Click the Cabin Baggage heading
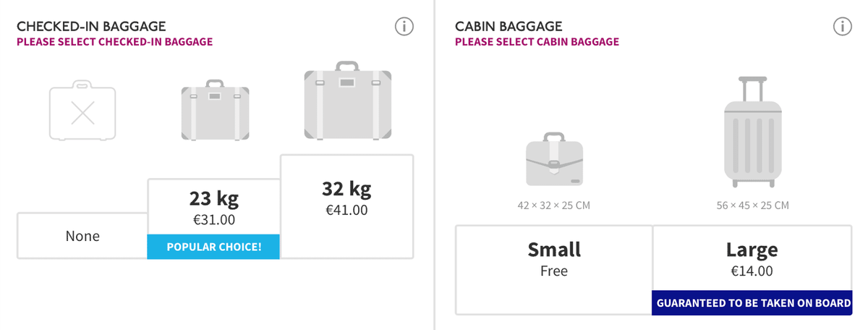The width and height of the screenshot is (868, 330). pyautogui.click(x=509, y=27)
